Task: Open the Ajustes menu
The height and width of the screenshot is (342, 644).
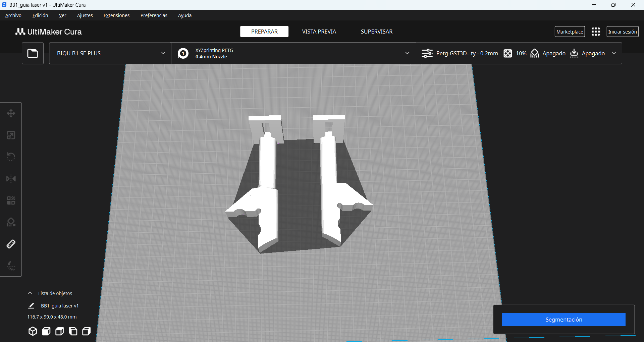Action: click(85, 15)
